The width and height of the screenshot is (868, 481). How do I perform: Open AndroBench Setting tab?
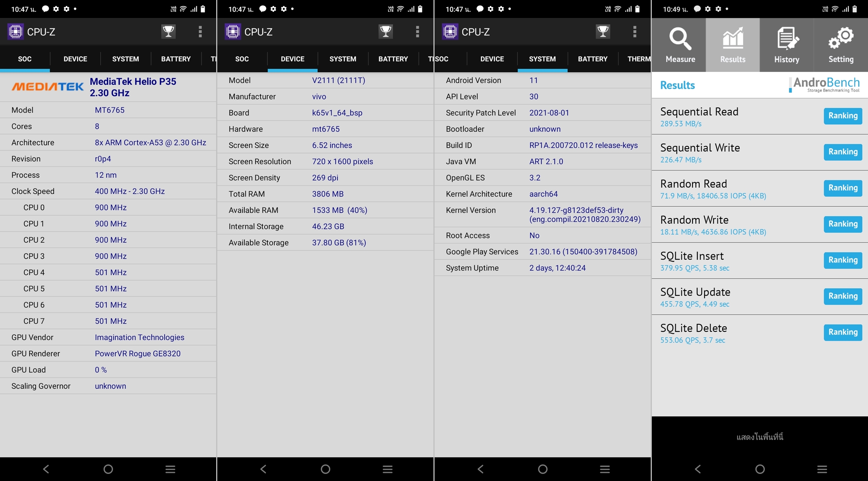(x=841, y=45)
